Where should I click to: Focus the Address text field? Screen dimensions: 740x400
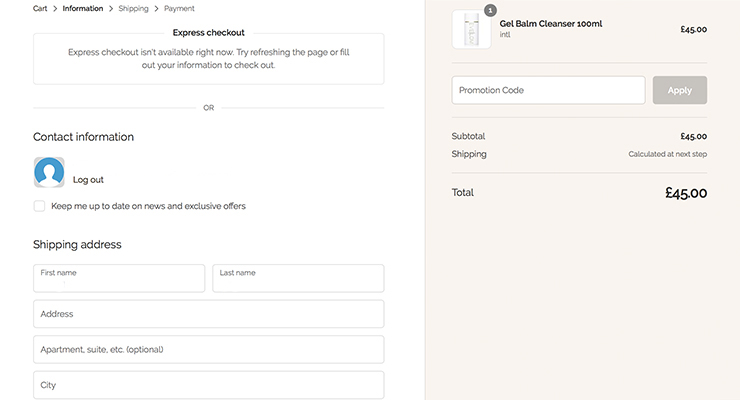(x=208, y=314)
